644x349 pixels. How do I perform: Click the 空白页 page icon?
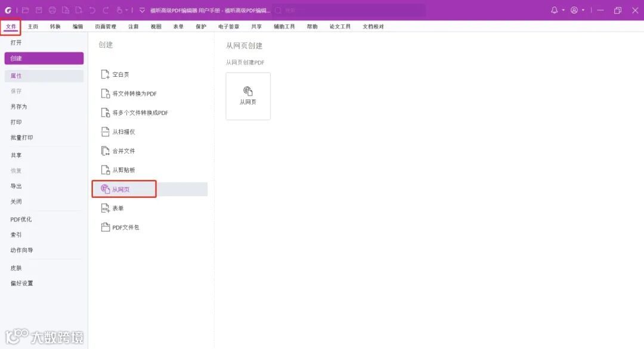pyautogui.click(x=105, y=74)
